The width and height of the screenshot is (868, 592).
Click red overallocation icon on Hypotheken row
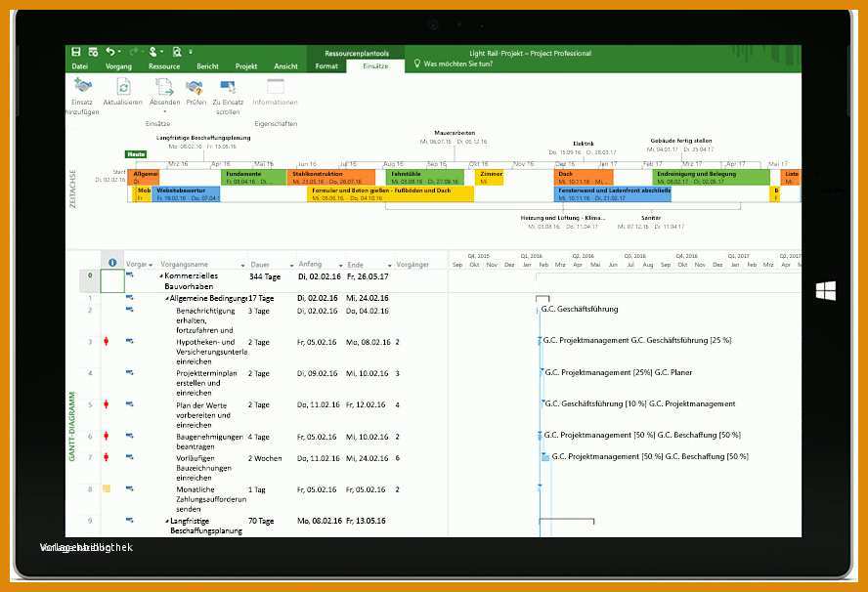pos(106,341)
